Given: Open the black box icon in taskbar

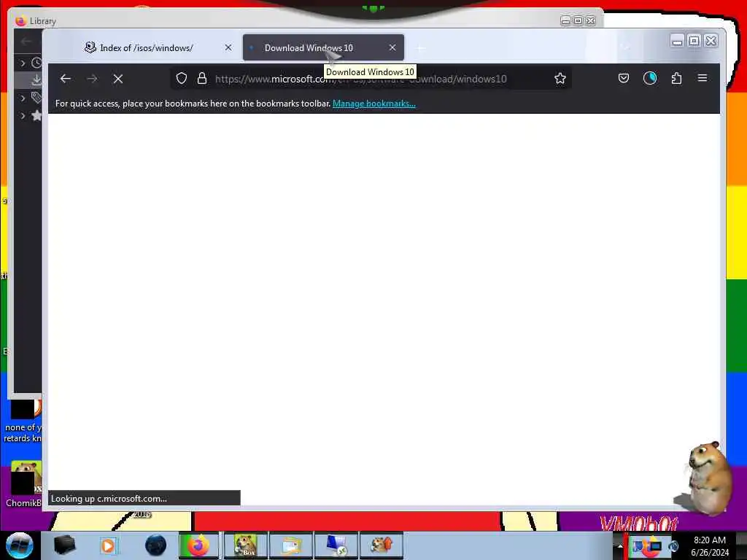Looking at the screenshot, I should coord(64,545).
